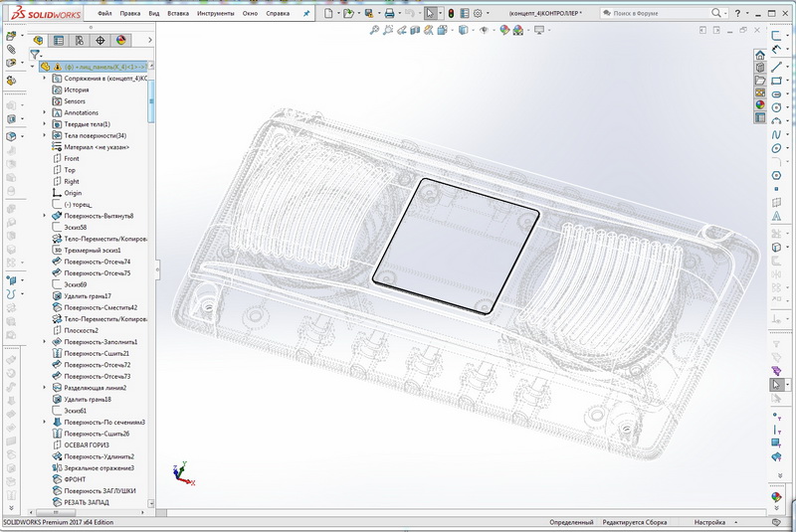Switch to ConfigurationManager tab
This screenshot has height=532, width=796.
coord(80,40)
